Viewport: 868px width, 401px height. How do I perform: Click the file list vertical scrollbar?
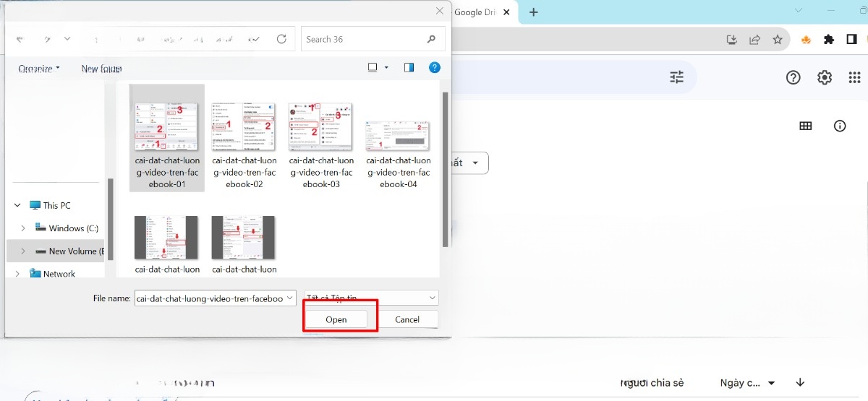tap(445, 166)
